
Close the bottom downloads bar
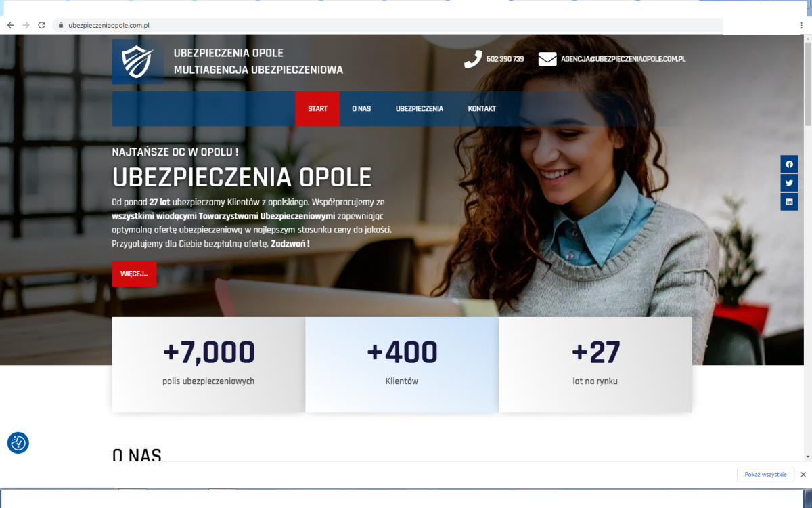[x=803, y=475]
